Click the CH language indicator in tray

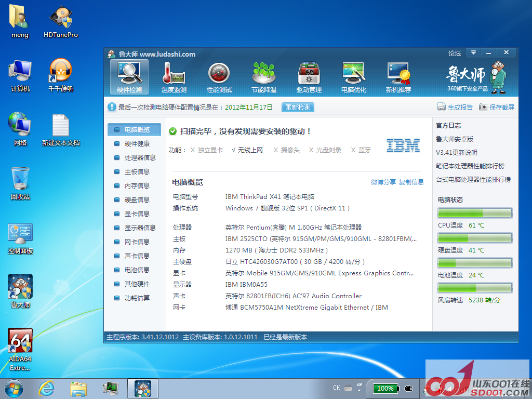click(336, 388)
